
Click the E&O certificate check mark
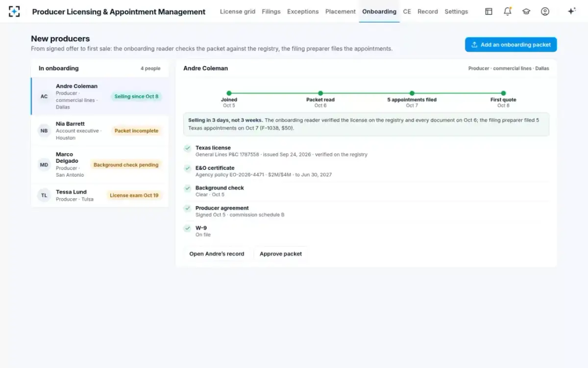pyautogui.click(x=187, y=168)
